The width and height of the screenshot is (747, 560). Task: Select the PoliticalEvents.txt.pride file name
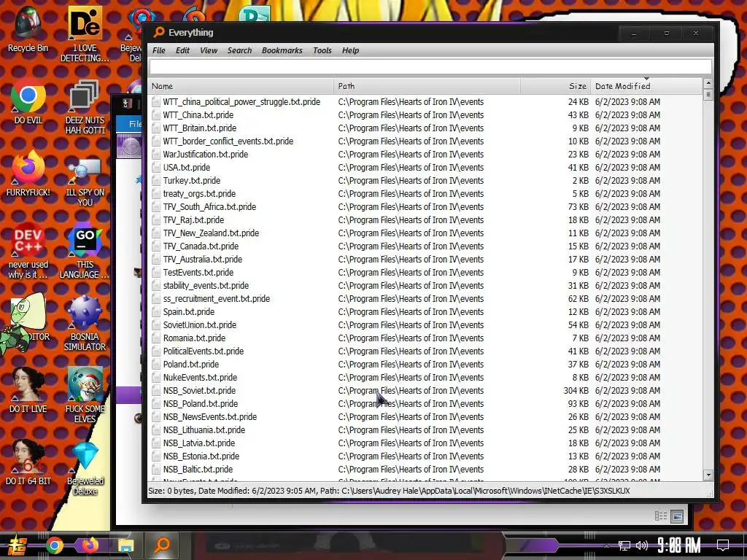204,351
